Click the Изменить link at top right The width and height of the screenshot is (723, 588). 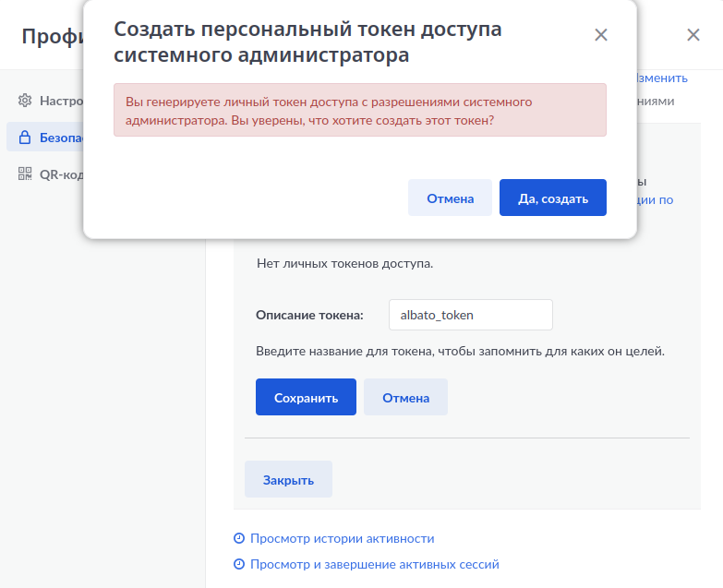[x=661, y=78]
